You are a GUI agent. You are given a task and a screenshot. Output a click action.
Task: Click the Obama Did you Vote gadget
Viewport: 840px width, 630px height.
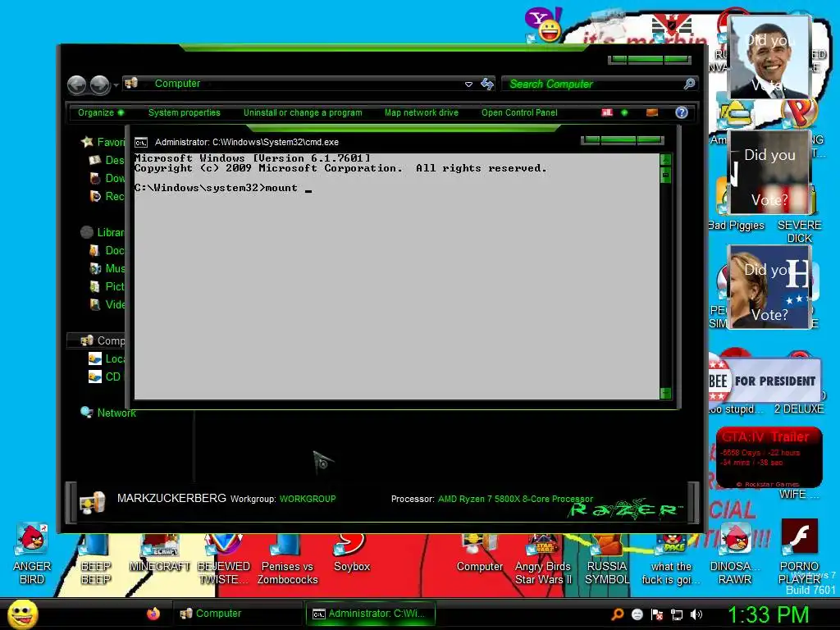point(769,57)
